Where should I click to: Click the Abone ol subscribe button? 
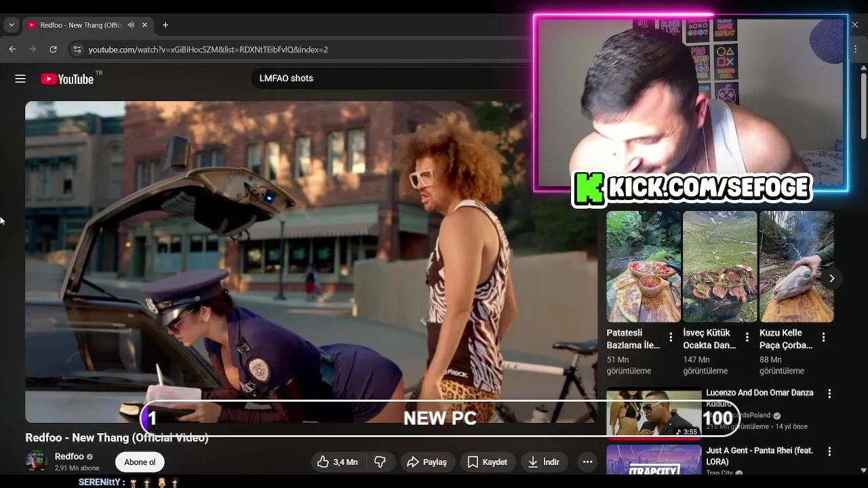140,462
